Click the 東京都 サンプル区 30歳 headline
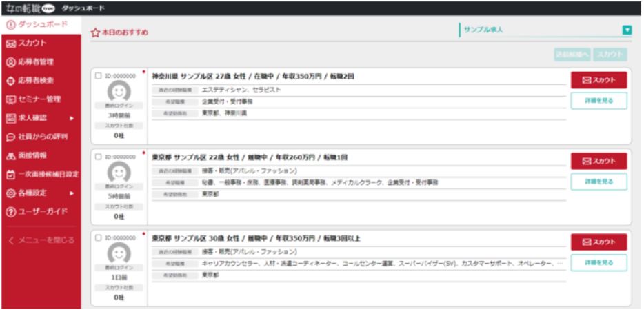 coord(256,238)
